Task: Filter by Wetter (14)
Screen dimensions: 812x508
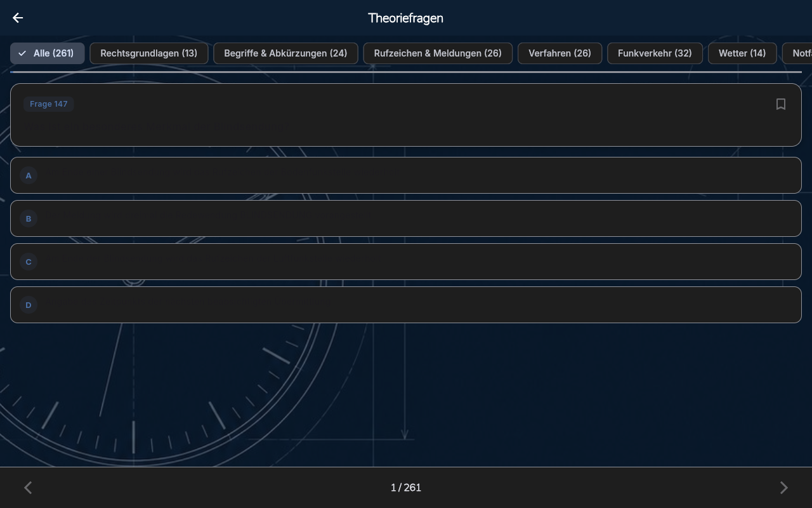Action: [x=742, y=53]
